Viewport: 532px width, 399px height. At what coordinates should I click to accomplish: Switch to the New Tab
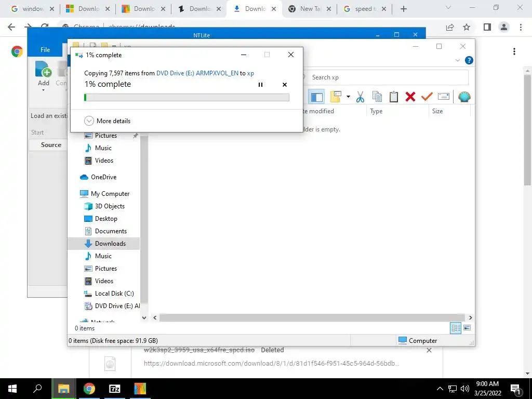click(310, 9)
